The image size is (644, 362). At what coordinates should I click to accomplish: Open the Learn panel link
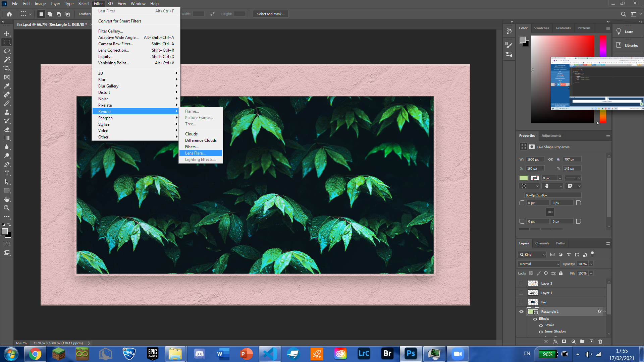click(x=630, y=31)
